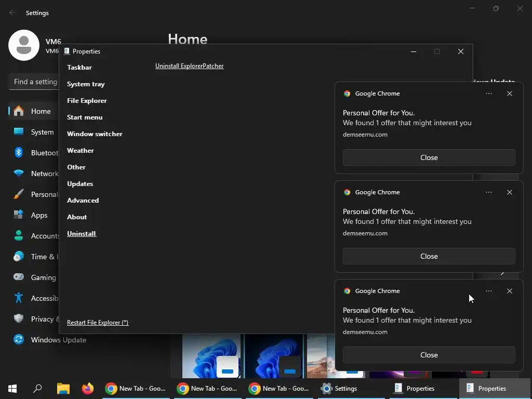Image resolution: width=532 pixels, height=399 pixels.
Task: Select Weather section in Properties
Action: [81, 150]
